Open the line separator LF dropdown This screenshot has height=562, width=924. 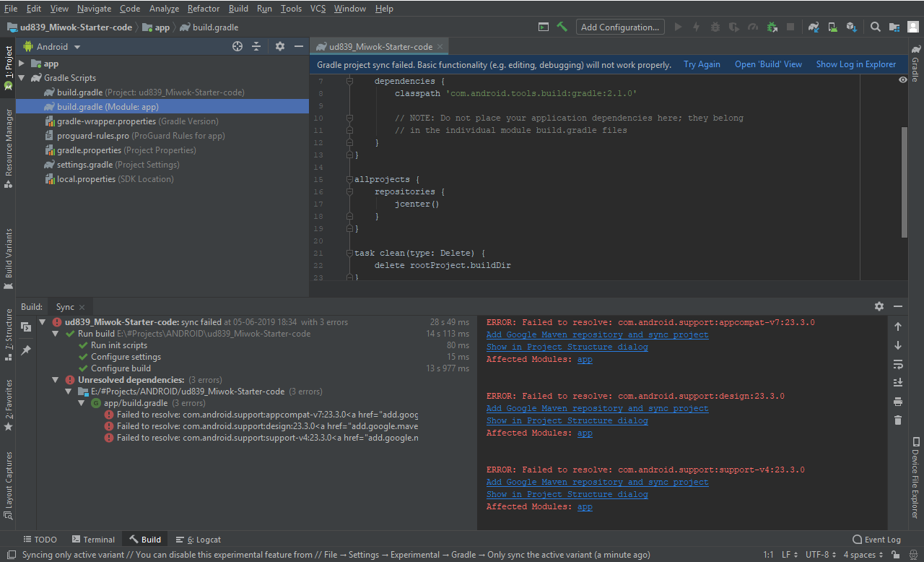790,555
